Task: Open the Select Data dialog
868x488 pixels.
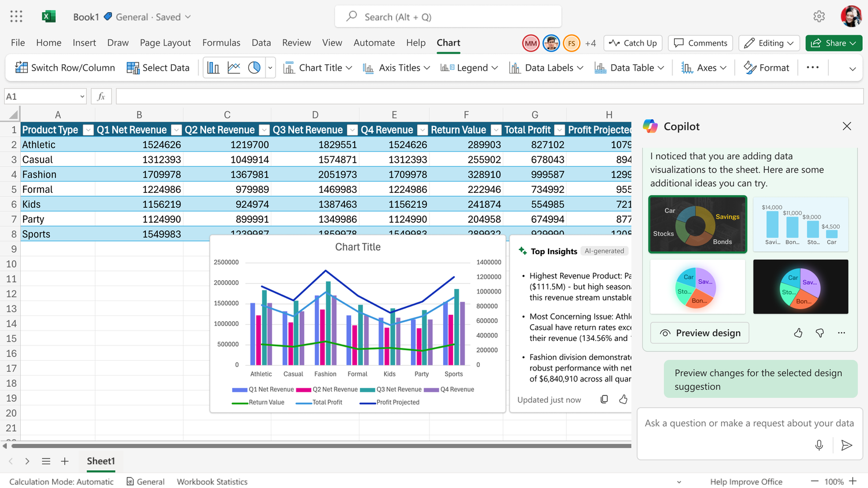Action: 158,68
